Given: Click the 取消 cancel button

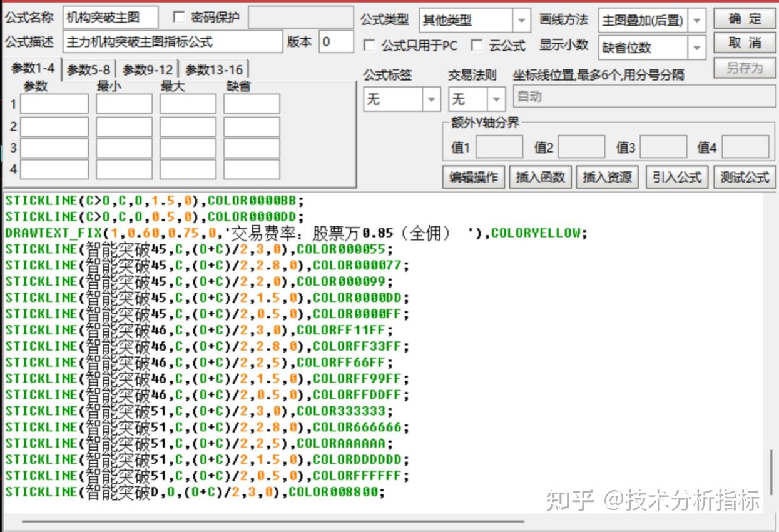Looking at the screenshot, I should tap(744, 42).
